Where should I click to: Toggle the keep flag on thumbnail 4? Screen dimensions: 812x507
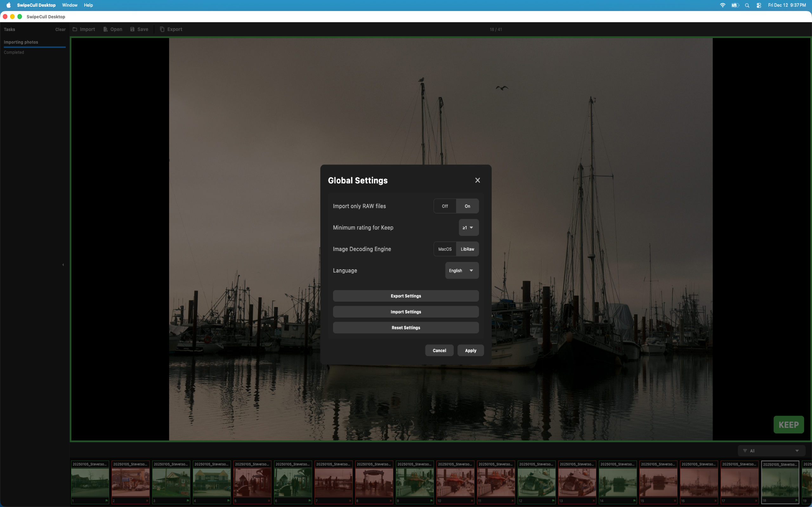pos(228,501)
